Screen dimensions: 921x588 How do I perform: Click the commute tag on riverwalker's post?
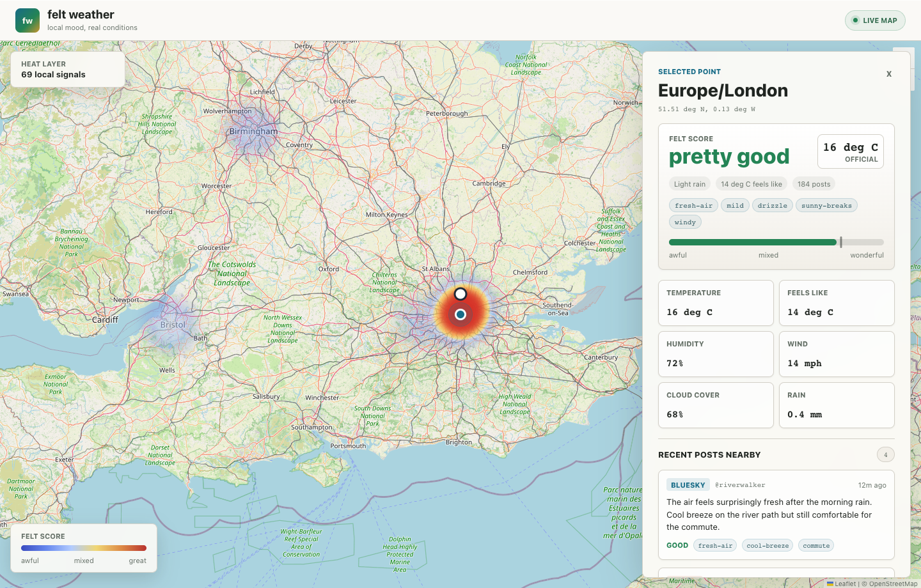(816, 545)
